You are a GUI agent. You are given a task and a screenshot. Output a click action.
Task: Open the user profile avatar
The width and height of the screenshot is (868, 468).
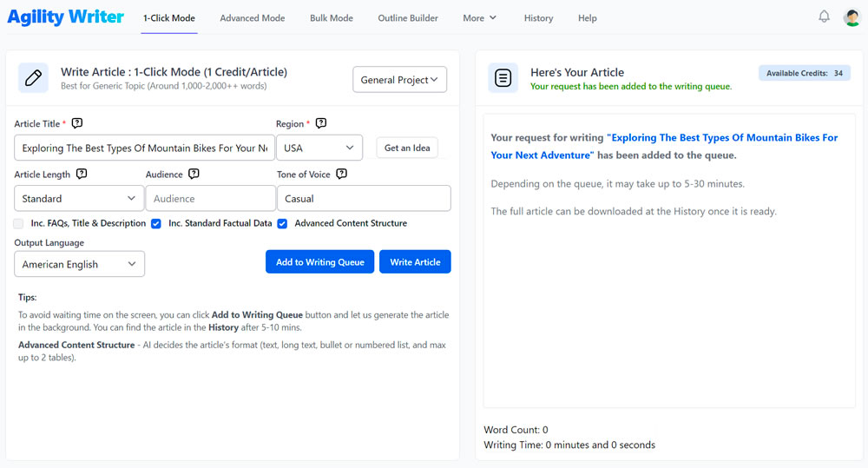852,17
